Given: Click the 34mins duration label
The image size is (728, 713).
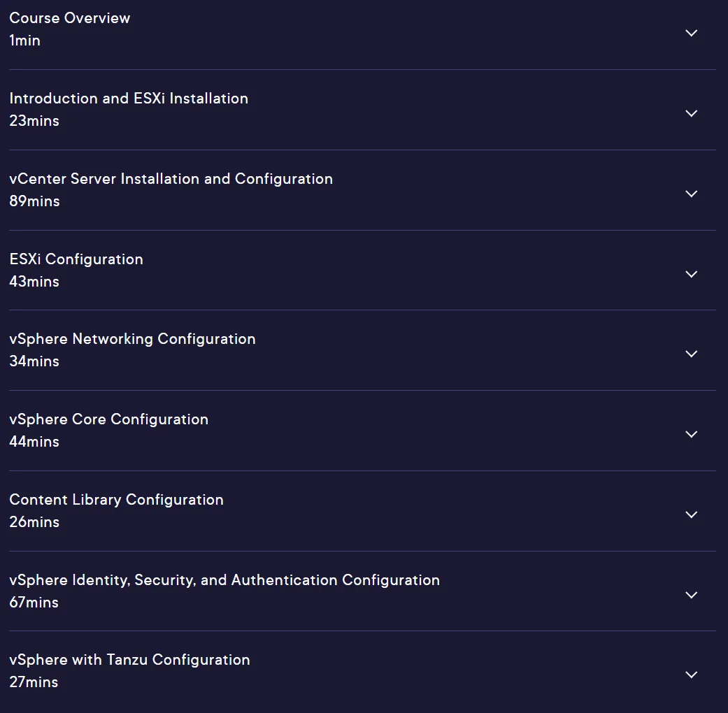Looking at the screenshot, I should 34,361.
